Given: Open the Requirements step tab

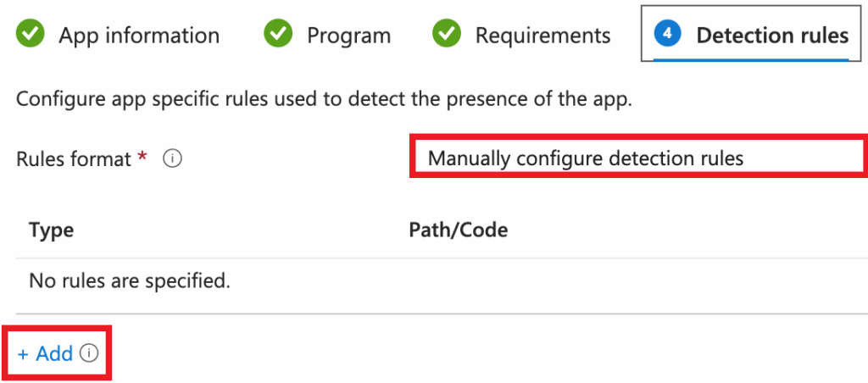Looking at the screenshot, I should pos(542,36).
